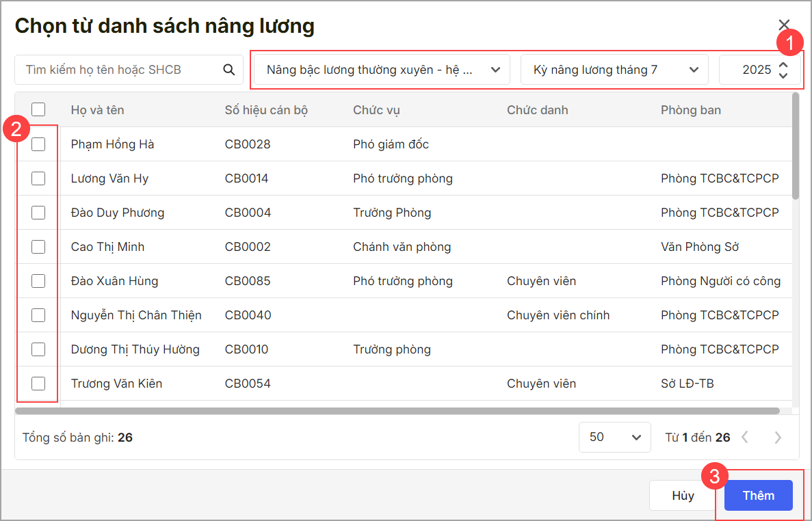Click the vertical scrollbar of the table
812x521 pixels.
point(795,147)
